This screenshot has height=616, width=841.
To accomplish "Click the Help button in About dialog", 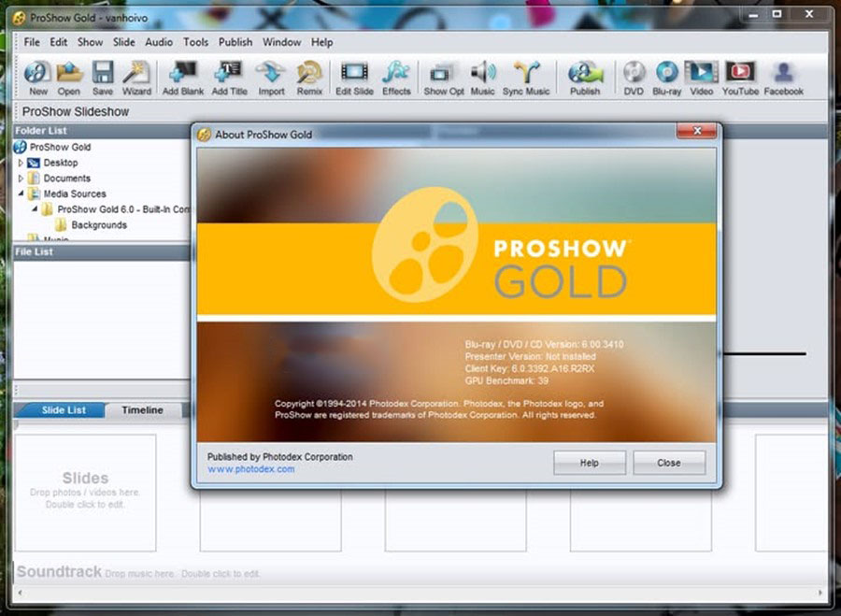I will pyautogui.click(x=589, y=463).
